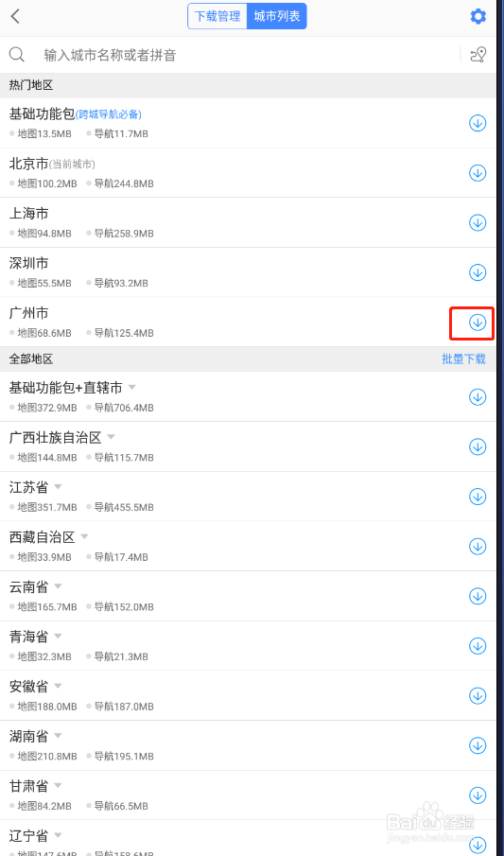504x856 pixels.
Task: Tap the 批量下载 link
Action: coord(463,359)
